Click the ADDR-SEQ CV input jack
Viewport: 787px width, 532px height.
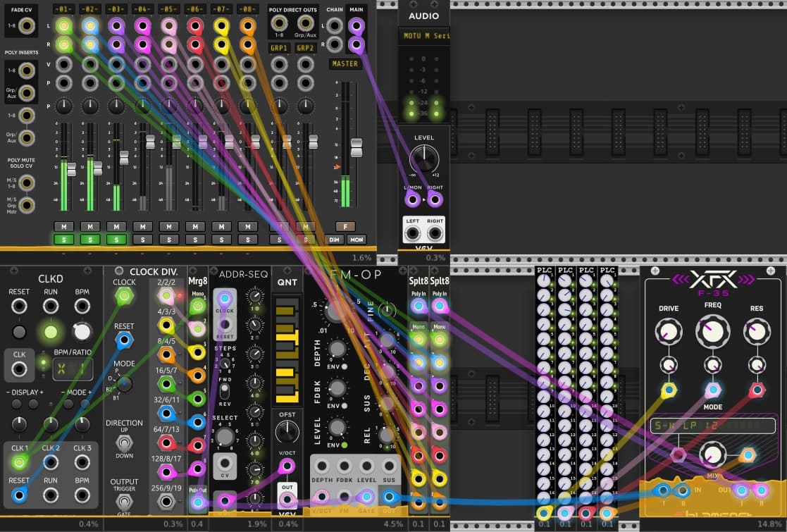coord(224,463)
